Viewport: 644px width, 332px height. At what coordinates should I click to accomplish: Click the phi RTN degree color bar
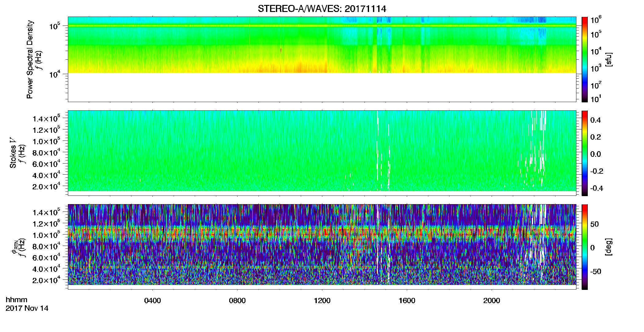(x=584, y=247)
